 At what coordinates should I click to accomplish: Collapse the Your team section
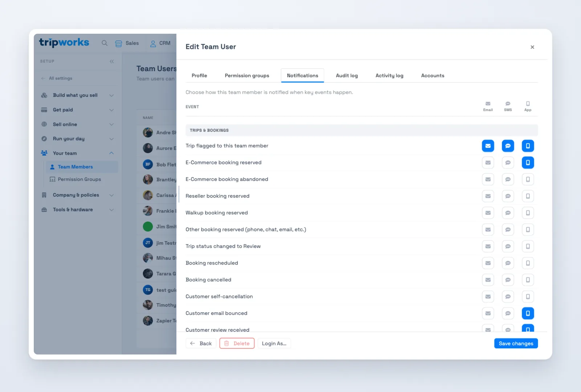[x=111, y=153]
